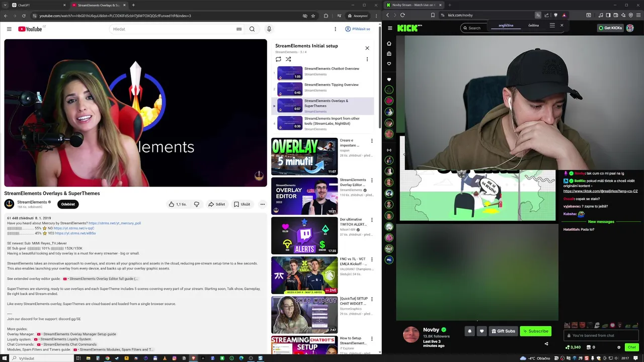
Task: Toggle Novby stream notification bell
Action: [x=469, y=331]
